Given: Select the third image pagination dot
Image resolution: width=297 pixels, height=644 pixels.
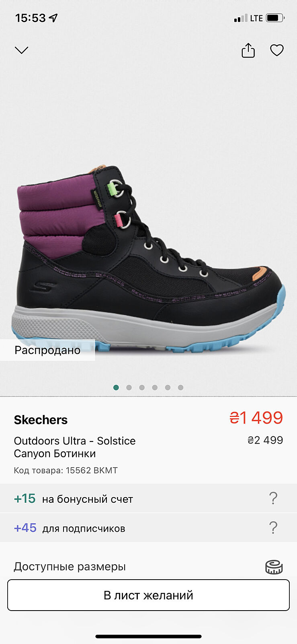Looking at the screenshot, I should (142, 387).
